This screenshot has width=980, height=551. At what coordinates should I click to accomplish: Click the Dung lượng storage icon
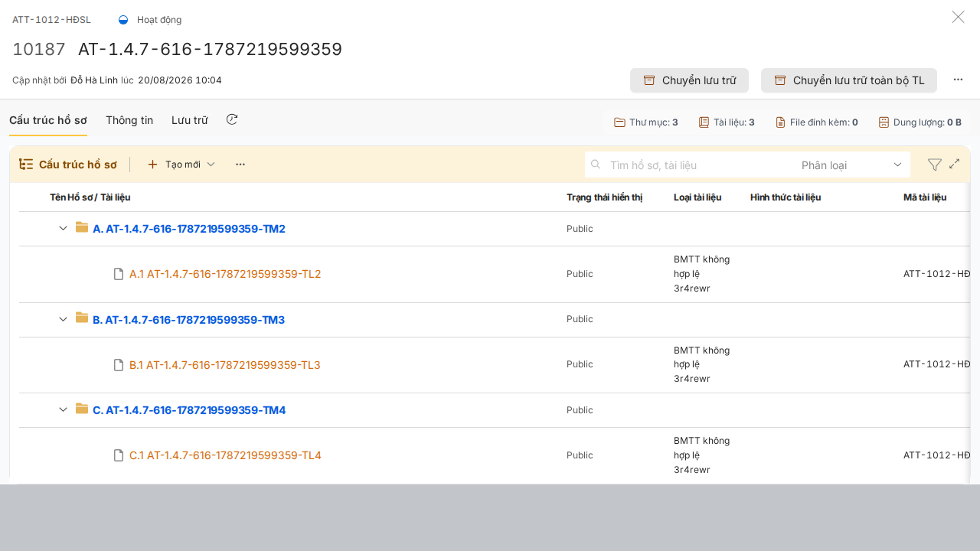tap(884, 122)
